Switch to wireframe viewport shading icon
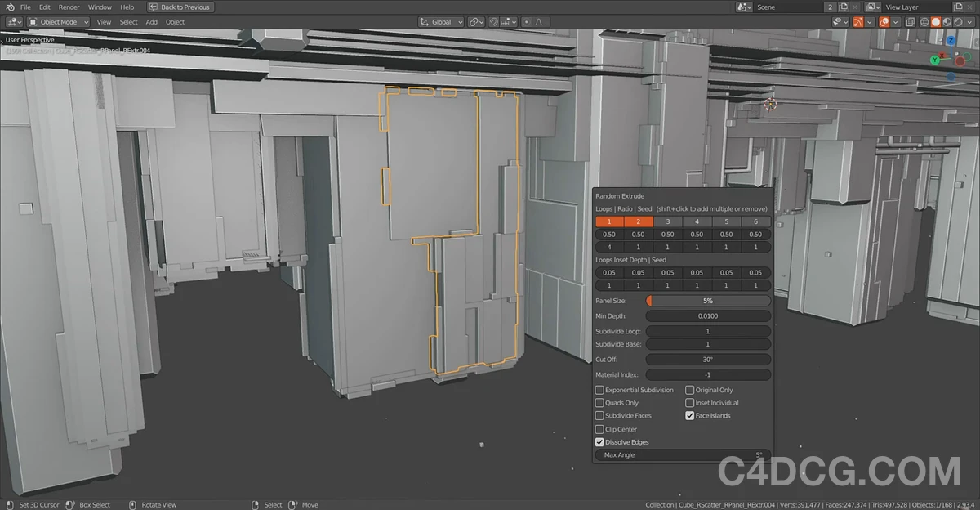Viewport: 980px width, 510px height. click(924, 22)
